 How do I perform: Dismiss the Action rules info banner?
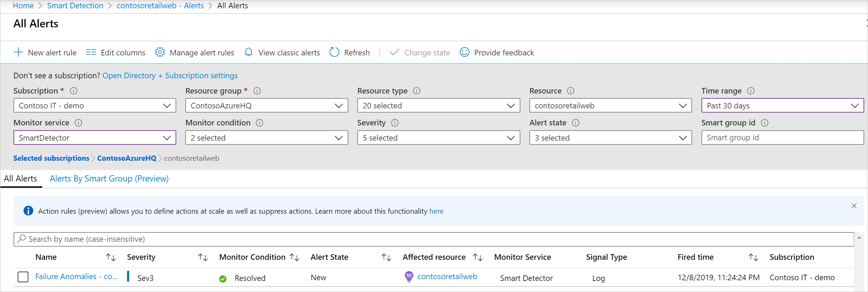coord(854,206)
